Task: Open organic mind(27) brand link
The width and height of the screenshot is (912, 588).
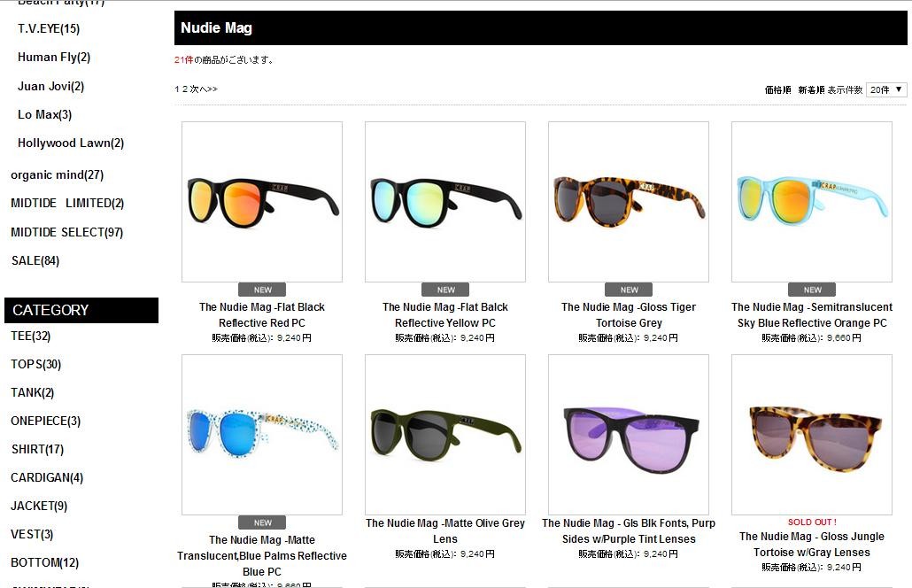Action: 57,174
